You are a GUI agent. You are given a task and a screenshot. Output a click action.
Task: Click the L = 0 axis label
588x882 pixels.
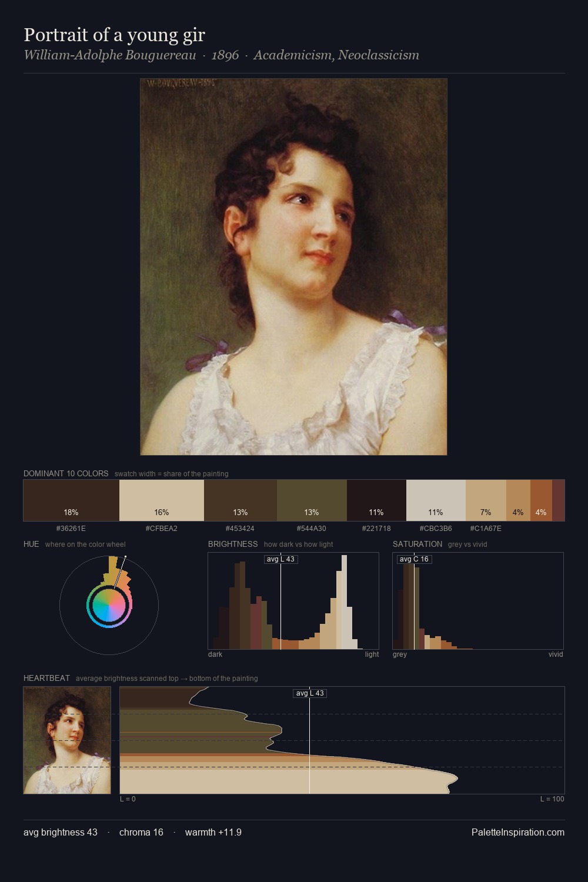pyautogui.click(x=128, y=799)
